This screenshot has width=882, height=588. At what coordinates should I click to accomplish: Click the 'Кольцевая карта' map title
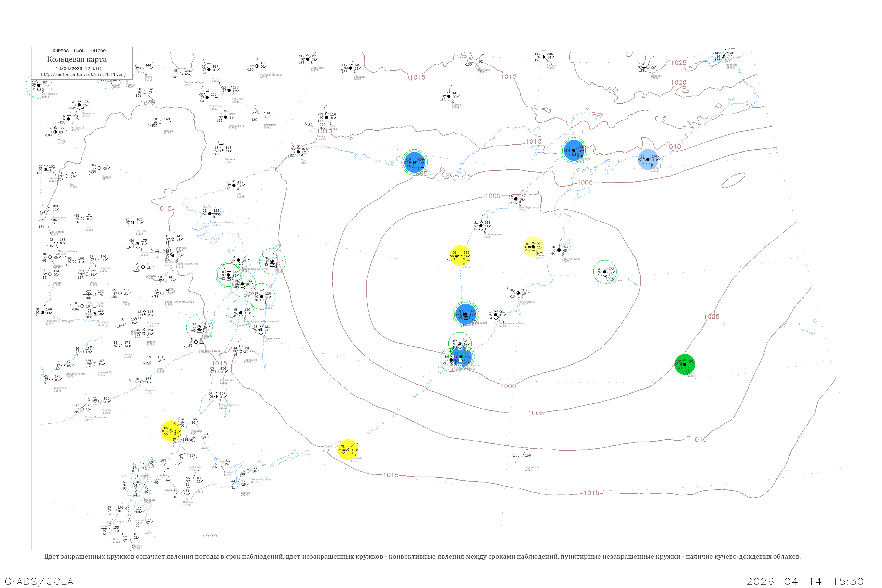[77, 59]
